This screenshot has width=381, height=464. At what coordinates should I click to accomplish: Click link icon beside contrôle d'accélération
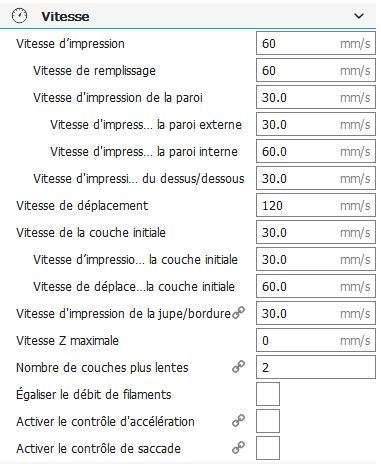pos(238,421)
